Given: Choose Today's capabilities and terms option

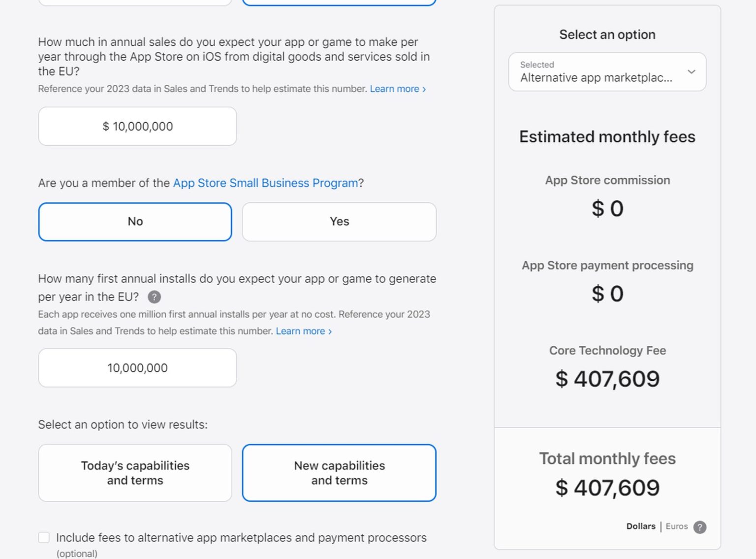Looking at the screenshot, I should click(135, 473).
